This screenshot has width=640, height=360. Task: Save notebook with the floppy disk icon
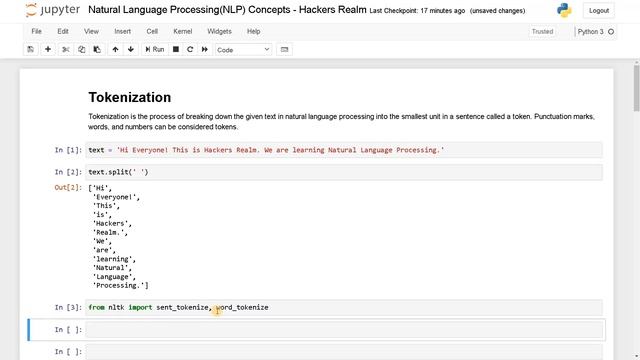[x=31, y=49]
